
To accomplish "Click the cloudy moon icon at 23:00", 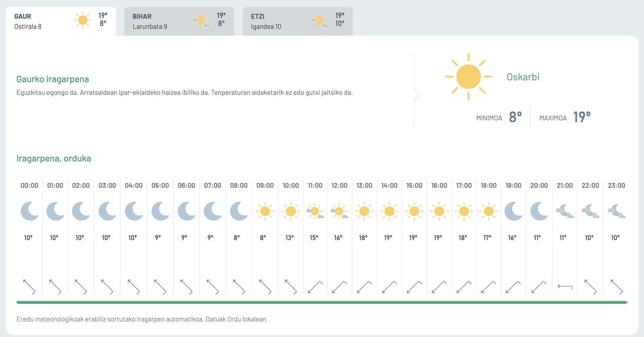I will (616, 211).
